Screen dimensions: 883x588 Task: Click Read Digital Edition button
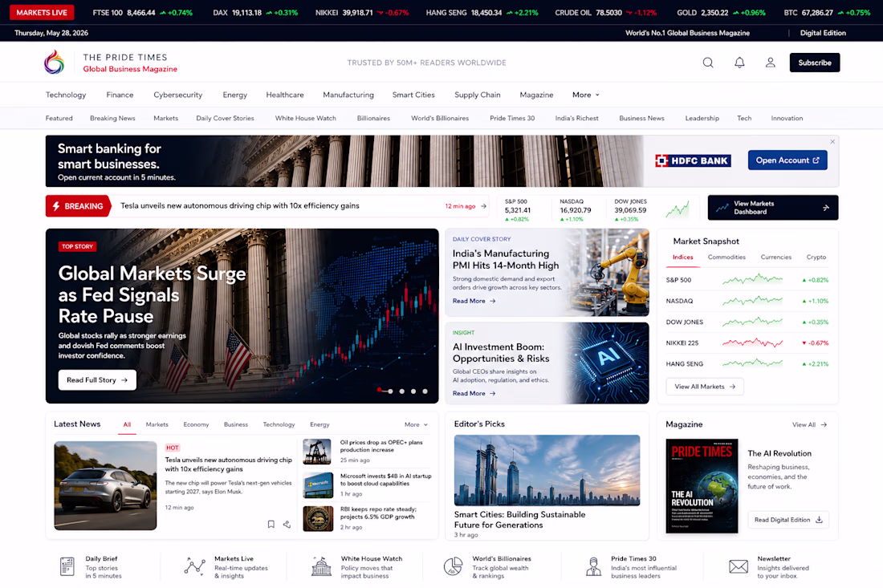click(x=787, y=519)
